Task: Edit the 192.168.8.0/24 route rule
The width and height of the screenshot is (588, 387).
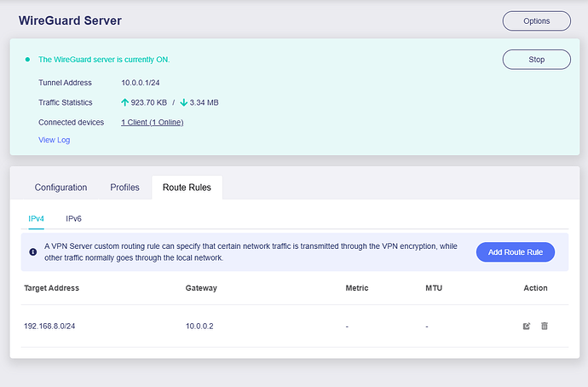Action: click(x=527, y=326)
